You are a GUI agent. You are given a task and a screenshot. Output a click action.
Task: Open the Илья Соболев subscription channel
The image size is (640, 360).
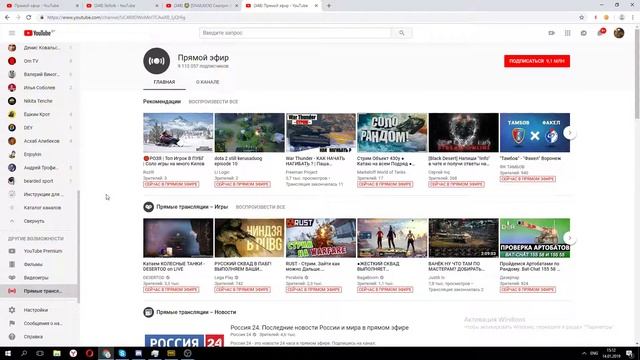[39, 87]
